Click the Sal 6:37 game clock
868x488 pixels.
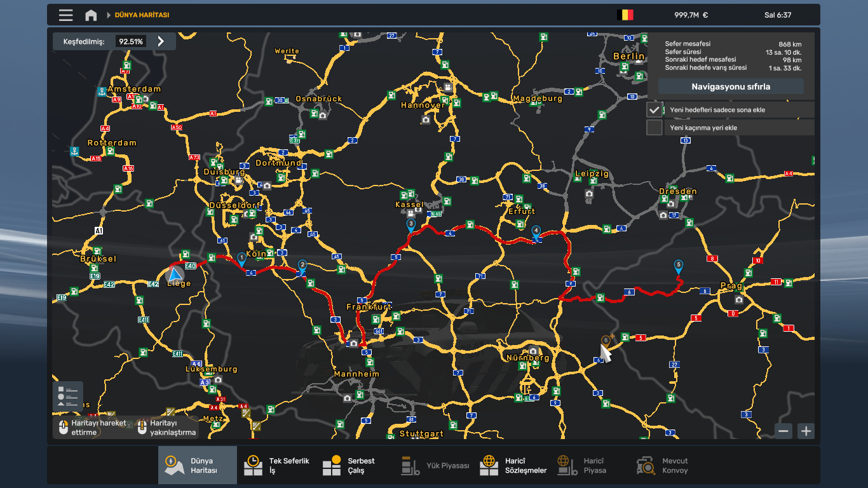pyautogui.click(x=778, y=15)
